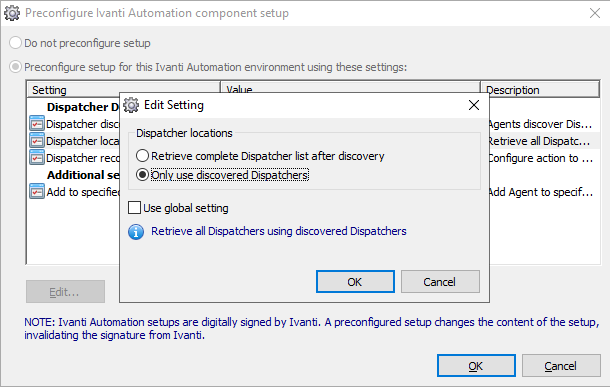Click the Dispatcher recovery row icon
Screen dimensions: 610x387
(37, 158)
